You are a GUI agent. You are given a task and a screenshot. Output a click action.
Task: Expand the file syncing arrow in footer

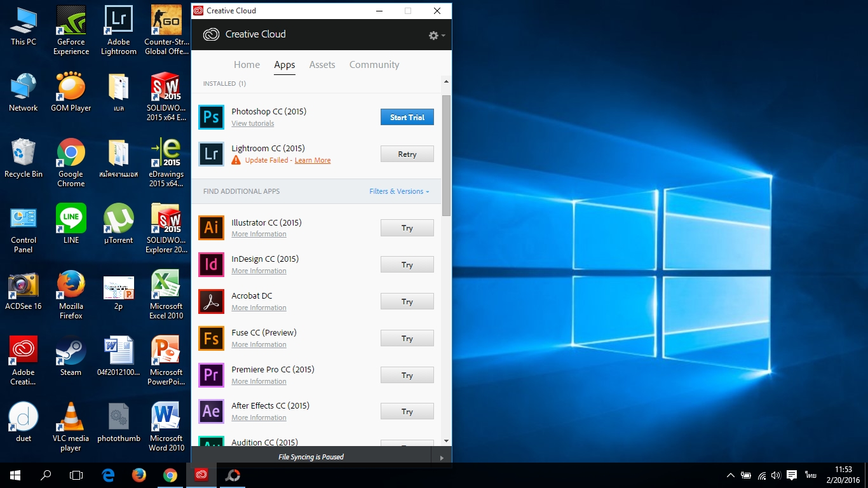[x=442, y=457]
